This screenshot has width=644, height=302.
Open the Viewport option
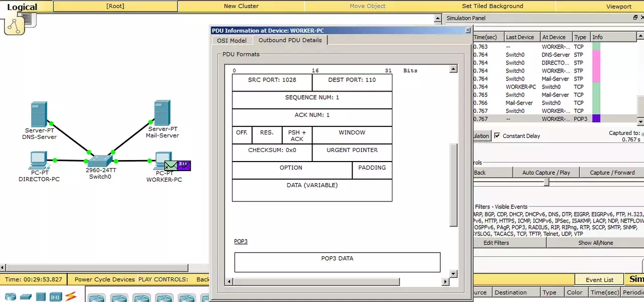click(618, 6)
